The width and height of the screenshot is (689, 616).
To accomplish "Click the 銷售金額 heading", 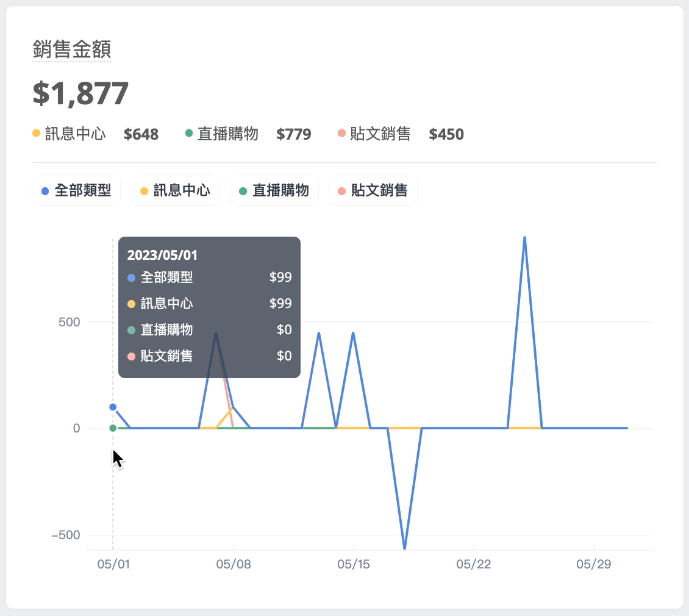I will (x=71, y=49).
